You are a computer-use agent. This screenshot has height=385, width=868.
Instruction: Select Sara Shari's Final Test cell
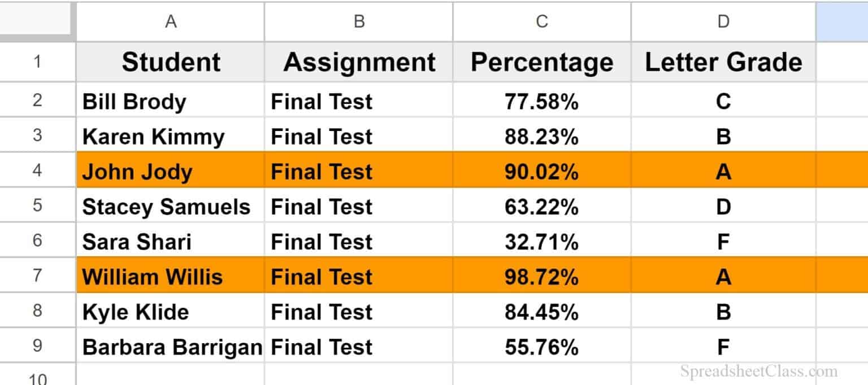pos(359,241)
